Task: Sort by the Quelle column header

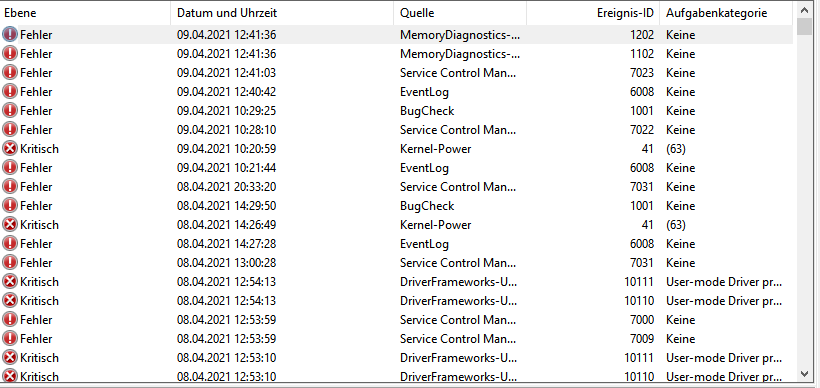Action: pyautogui.click(x=460, y=13)
